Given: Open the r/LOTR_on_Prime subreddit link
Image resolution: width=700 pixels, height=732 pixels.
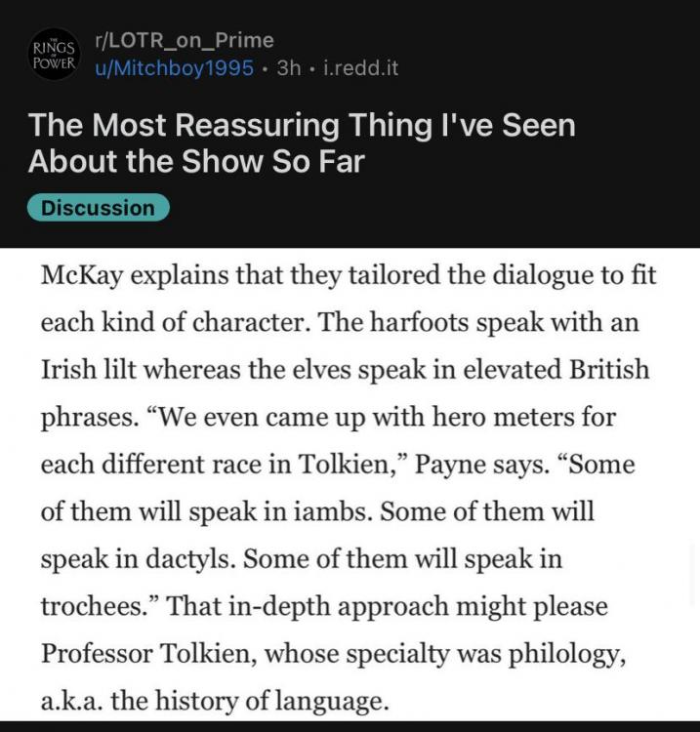Looking at the screenshot, I should (185, 40).
